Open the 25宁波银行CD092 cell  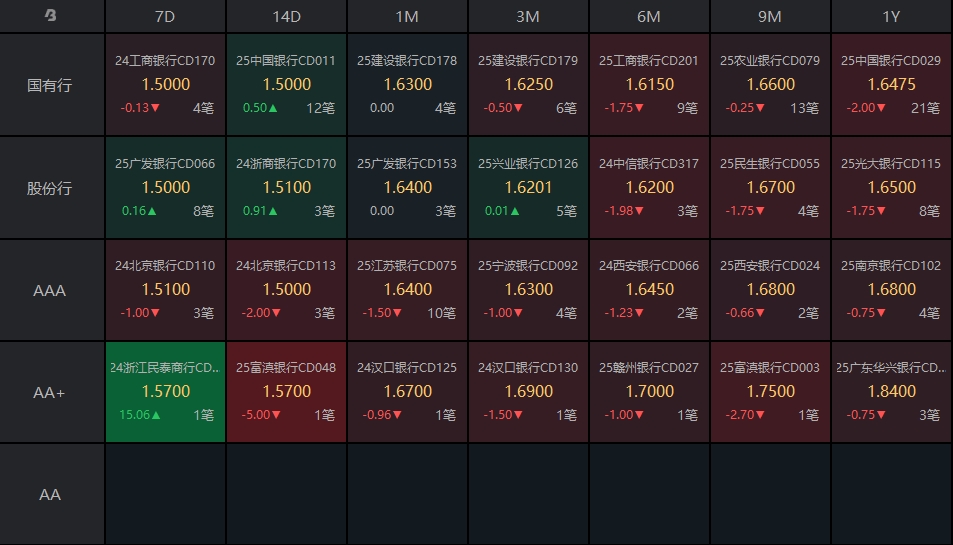[x=528, y=290]
